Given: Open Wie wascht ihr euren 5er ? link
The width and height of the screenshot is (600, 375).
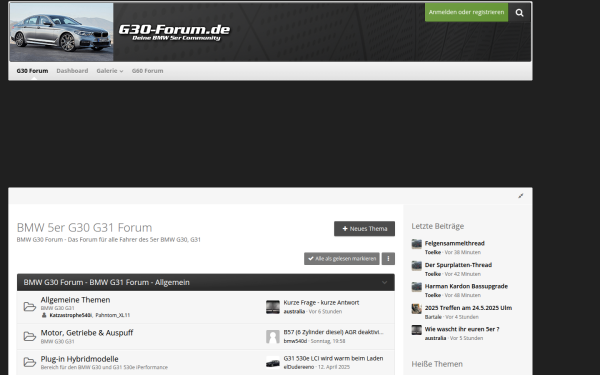Looking at the screenshot, I should 462,329.
